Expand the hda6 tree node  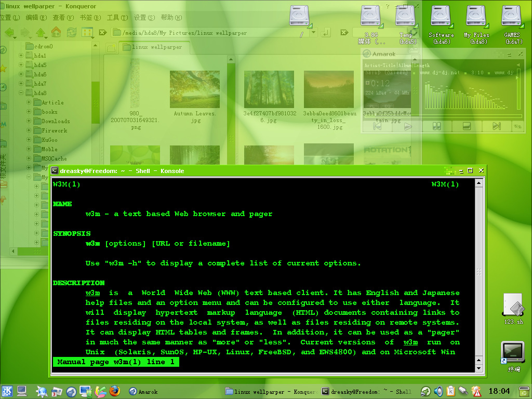click(x=21, y=74)
